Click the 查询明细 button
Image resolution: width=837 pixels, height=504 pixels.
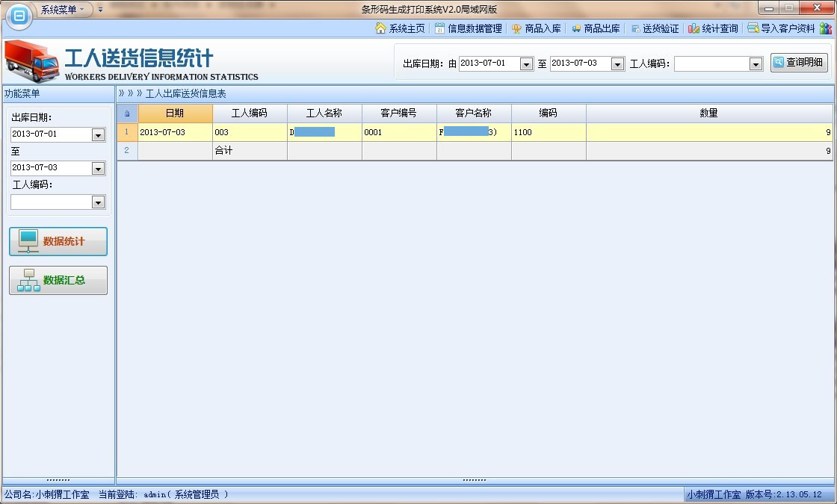pyautogui.click(x=799, y=63)
